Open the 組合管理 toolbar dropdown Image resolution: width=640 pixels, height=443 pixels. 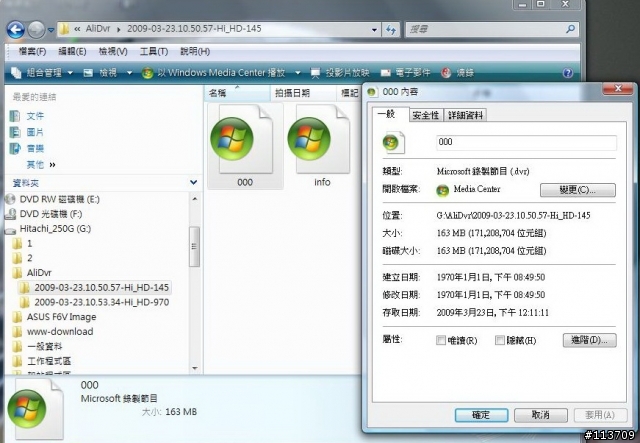(42, 73)
